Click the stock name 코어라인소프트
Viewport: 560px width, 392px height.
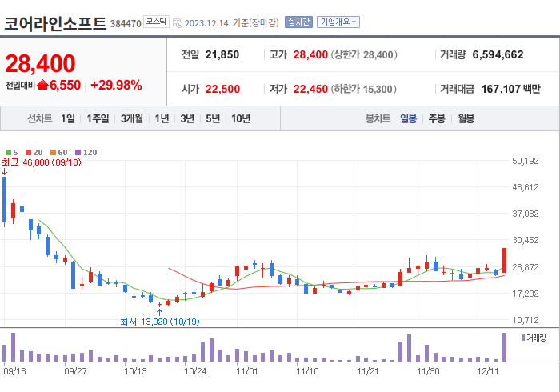tap(55, 23)
